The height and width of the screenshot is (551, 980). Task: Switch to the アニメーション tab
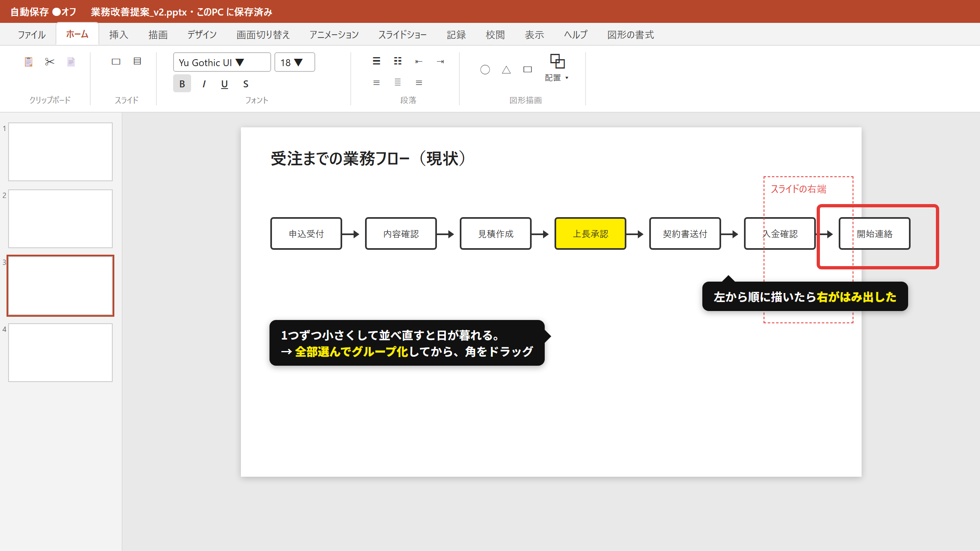click(334, 35)
